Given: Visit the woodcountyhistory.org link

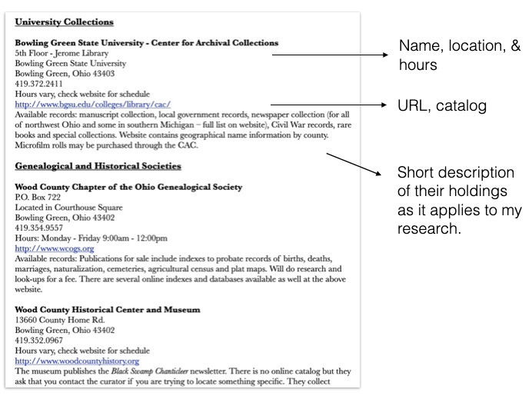Looking at the screenshot, I should (x=77, y=361).
